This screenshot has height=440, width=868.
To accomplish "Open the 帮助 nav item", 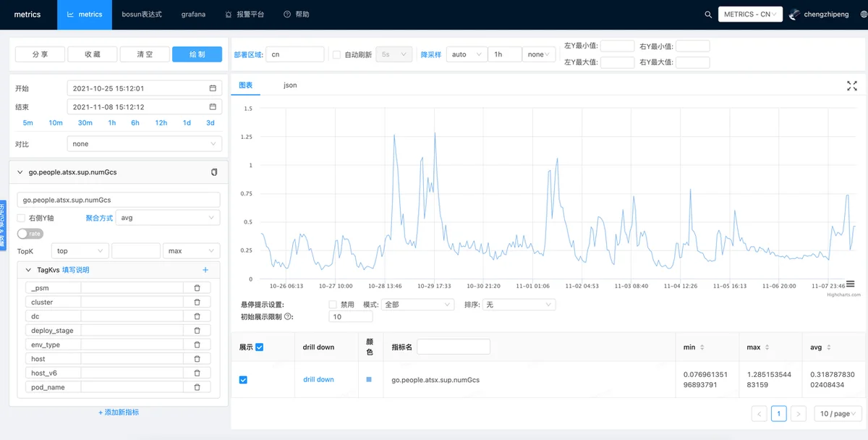I will pos(297,14).
